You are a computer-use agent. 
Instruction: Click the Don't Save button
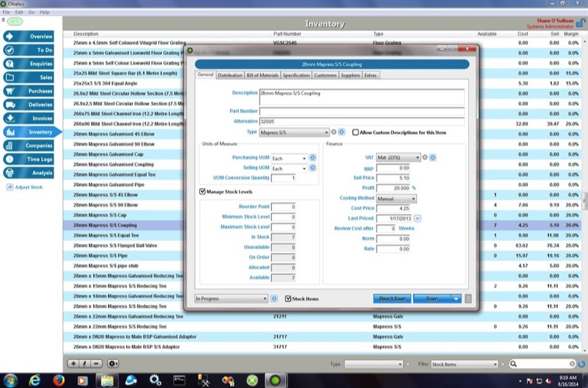coord(392,298)
